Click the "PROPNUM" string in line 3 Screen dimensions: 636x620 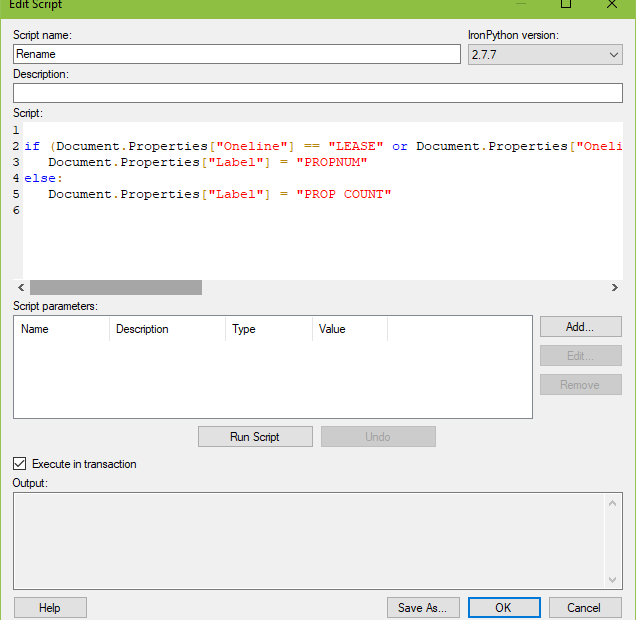[x=332, y=162]
